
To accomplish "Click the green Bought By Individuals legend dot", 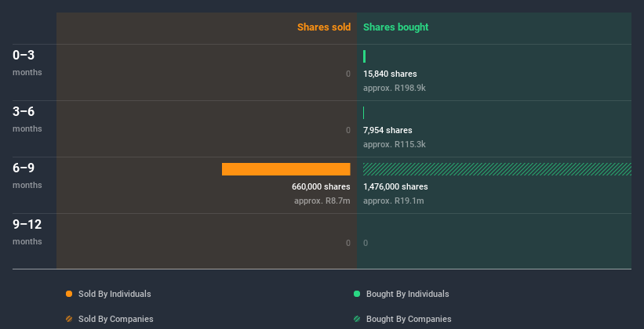I will [x=357, y=294].
